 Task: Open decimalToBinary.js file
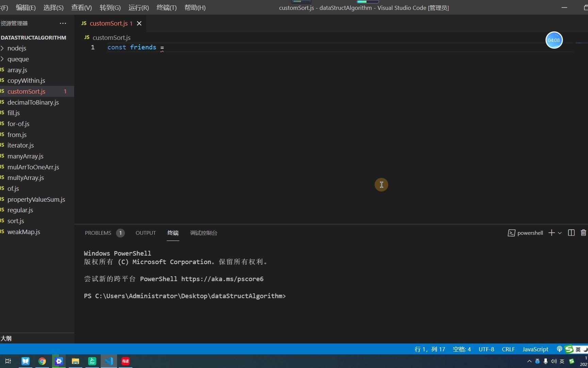pos(37,102)
